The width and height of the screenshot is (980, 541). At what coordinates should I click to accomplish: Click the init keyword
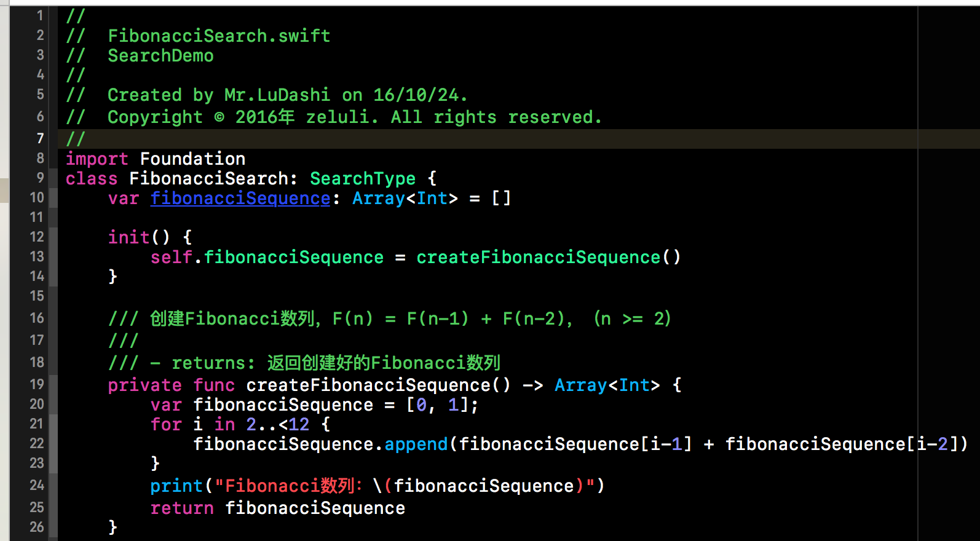tap(128, 237)
